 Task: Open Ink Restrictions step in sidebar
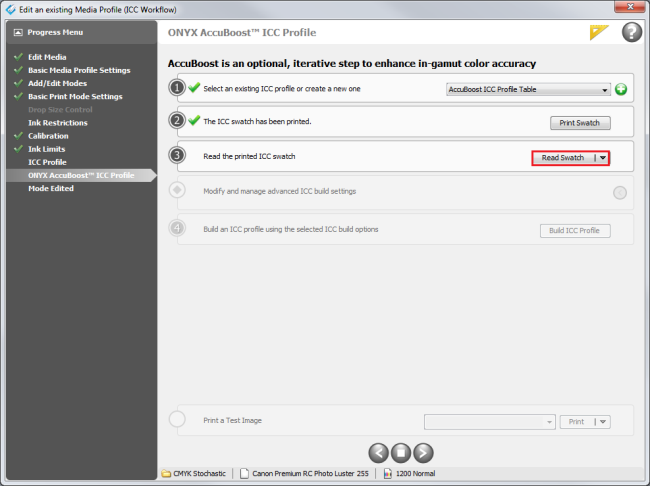pos(57,122)
